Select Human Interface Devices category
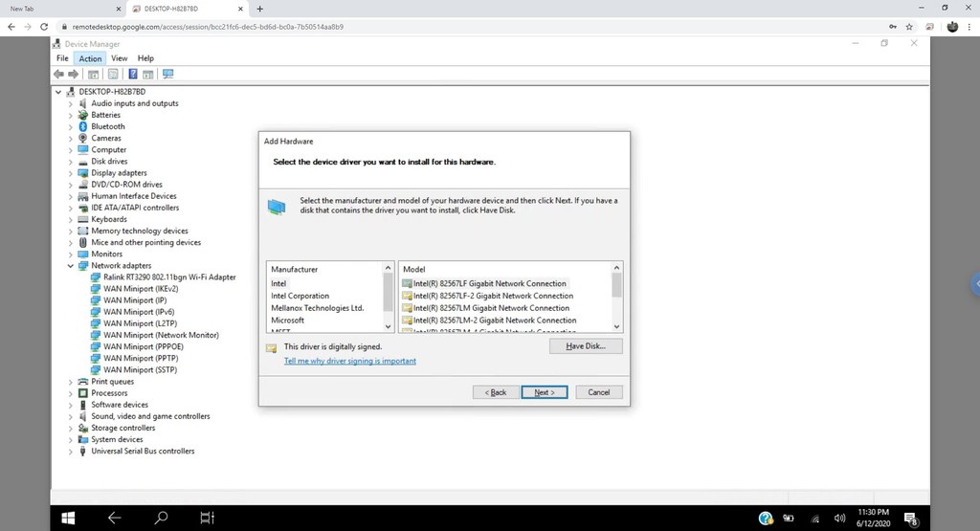The image size is (980, 531). pos(134,196)
